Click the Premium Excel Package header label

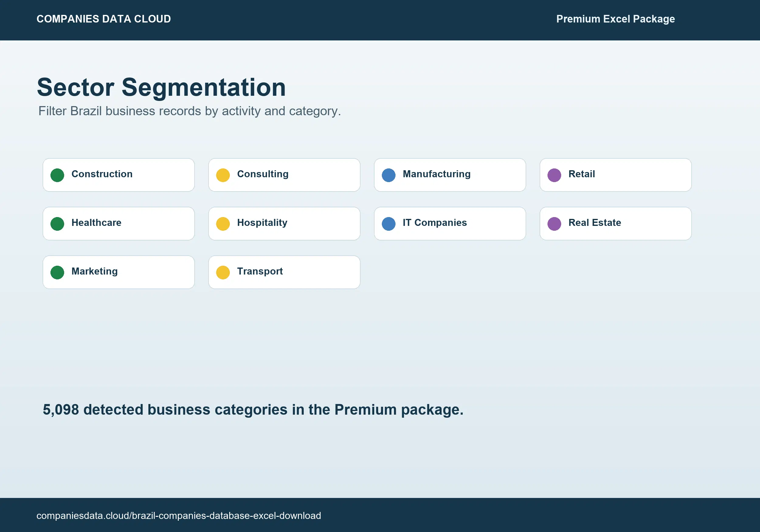click(x=615, y=19)
